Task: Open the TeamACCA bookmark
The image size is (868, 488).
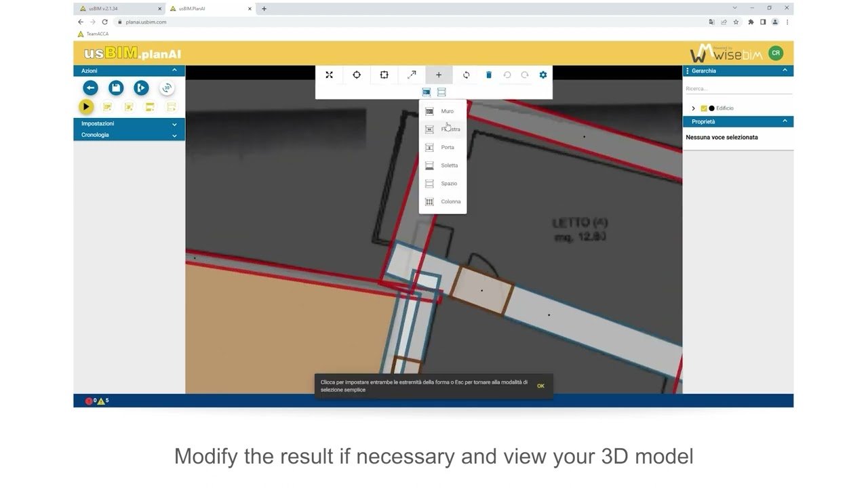Action: (93, 34)
